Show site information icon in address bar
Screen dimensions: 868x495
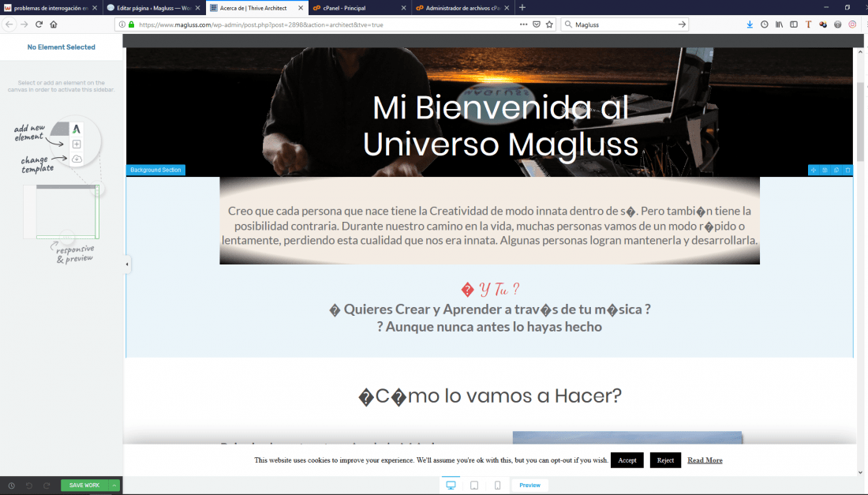click(x=122, y=24)
